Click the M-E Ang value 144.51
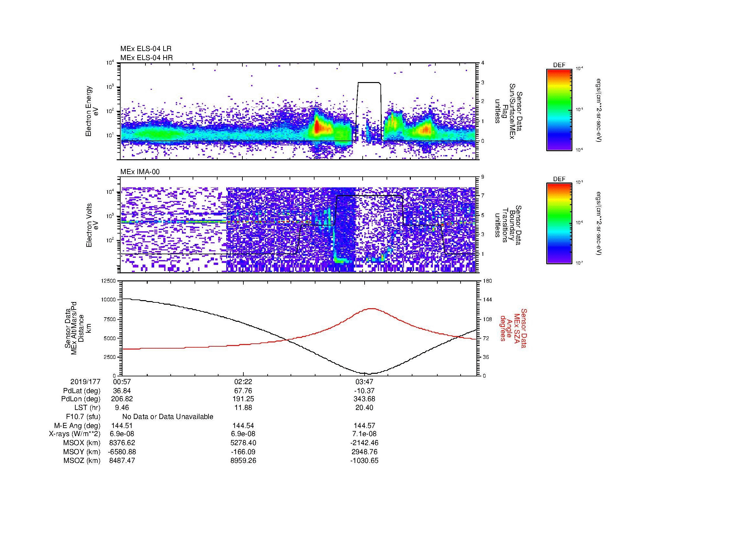 [122, 426]
